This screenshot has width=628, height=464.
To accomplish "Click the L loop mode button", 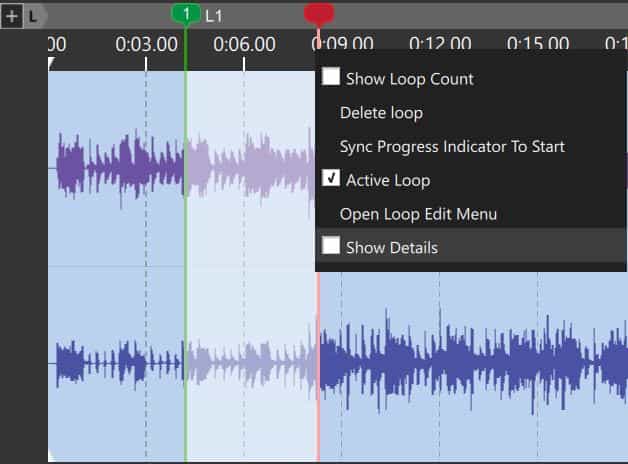I will pos(33,16).
